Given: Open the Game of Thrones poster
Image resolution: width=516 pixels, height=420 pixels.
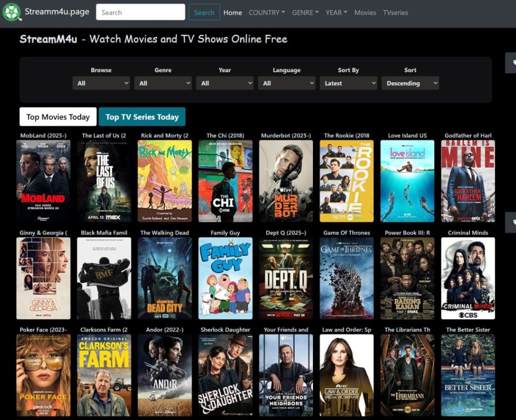Looking at the screenshot, I should 347,278.
